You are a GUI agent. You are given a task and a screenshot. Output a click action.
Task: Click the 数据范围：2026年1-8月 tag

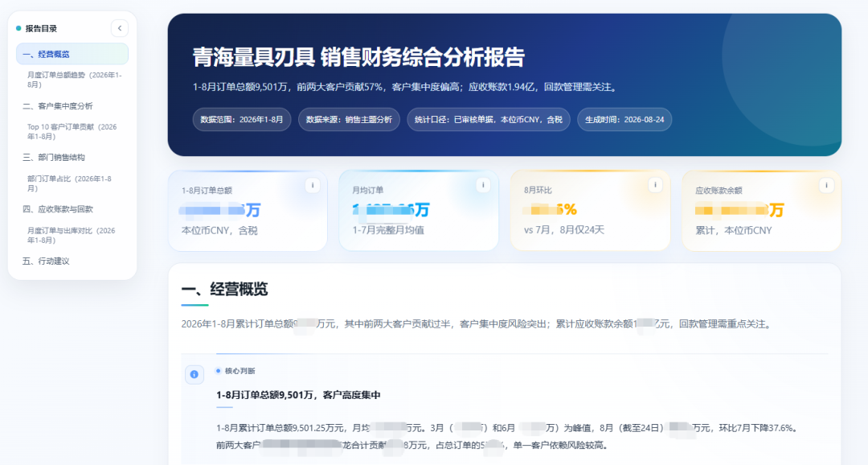242,120
